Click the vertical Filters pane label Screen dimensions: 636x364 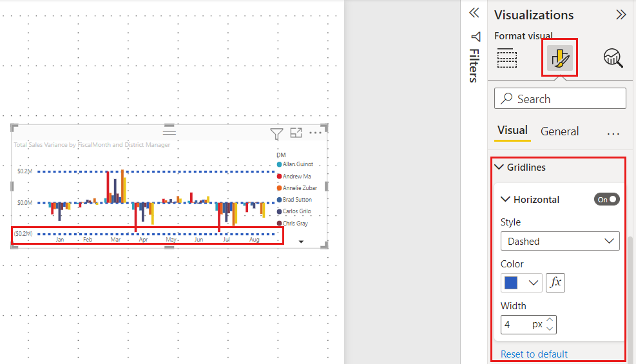474,66
